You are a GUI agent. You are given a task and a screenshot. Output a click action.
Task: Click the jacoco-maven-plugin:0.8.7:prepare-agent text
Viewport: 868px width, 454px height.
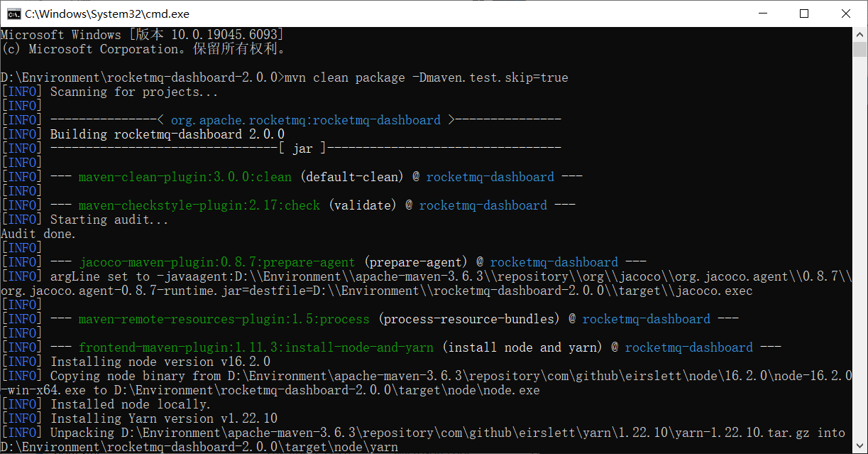click(x=217, y=262)
